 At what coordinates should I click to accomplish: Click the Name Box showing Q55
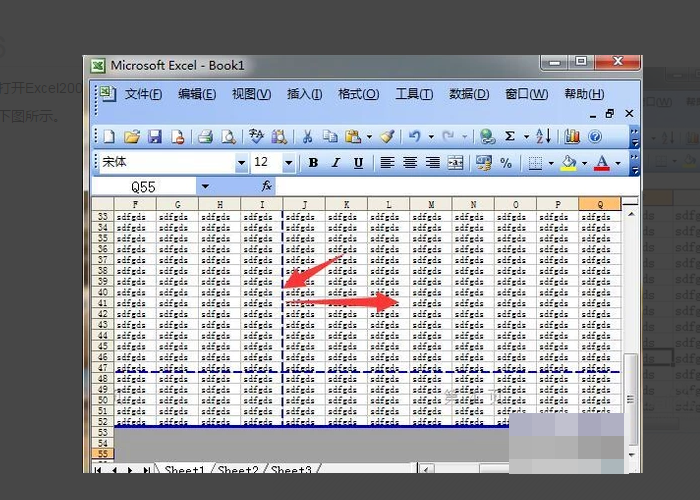point(144,187)
